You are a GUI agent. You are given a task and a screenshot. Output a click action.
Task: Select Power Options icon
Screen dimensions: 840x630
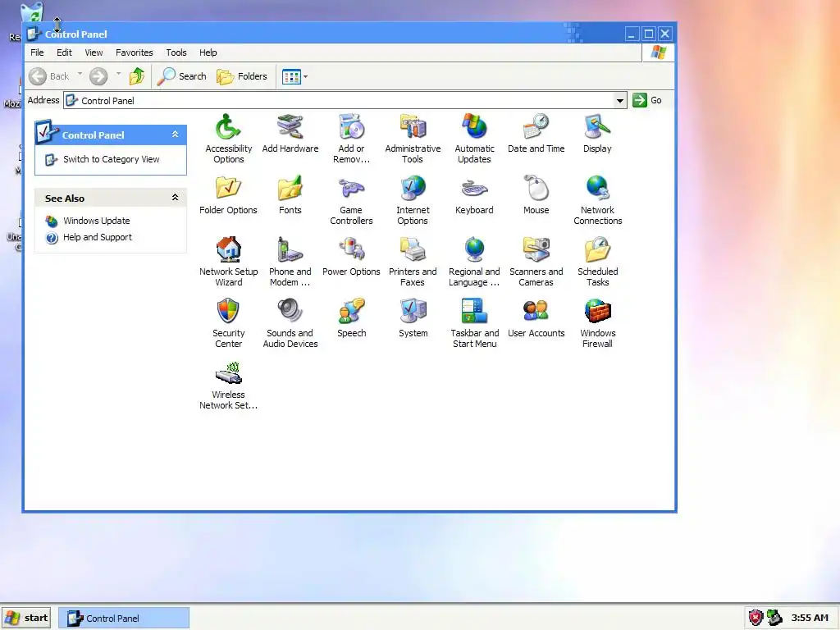pyautogui.click(x=351, y=257)
